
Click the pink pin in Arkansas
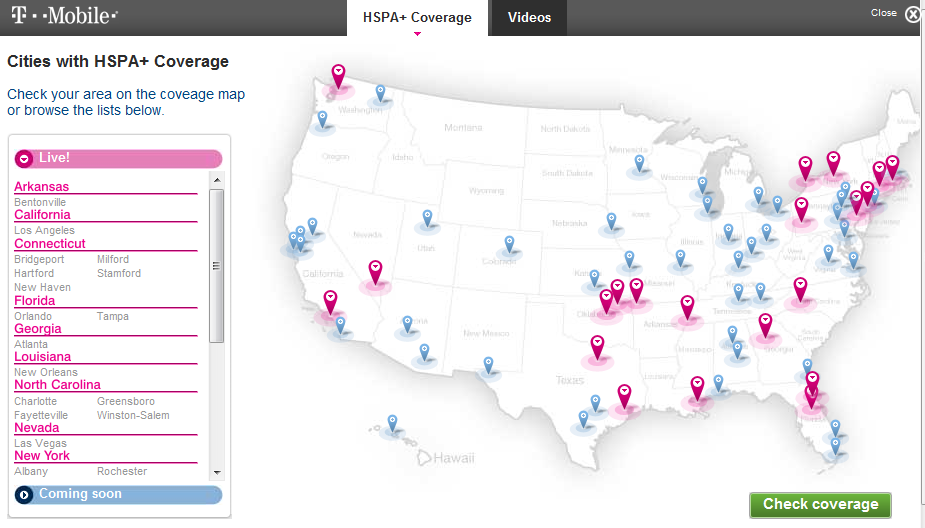687,308
